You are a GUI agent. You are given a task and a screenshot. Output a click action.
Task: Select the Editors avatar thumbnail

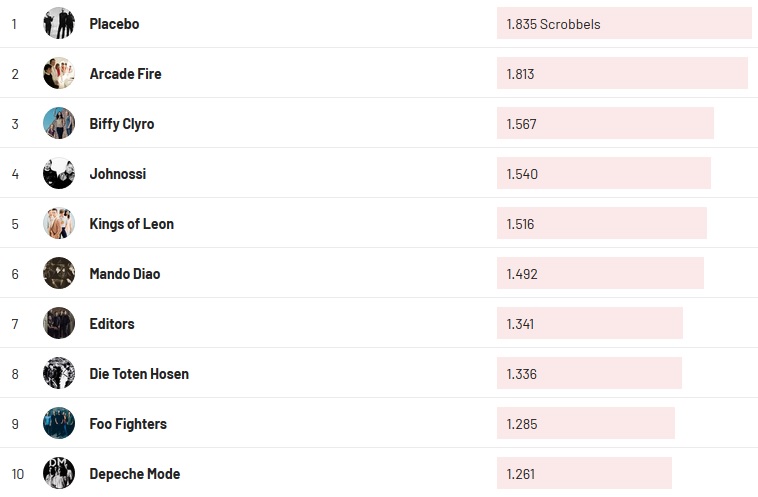pyautogui.click(x=59, y=323)
